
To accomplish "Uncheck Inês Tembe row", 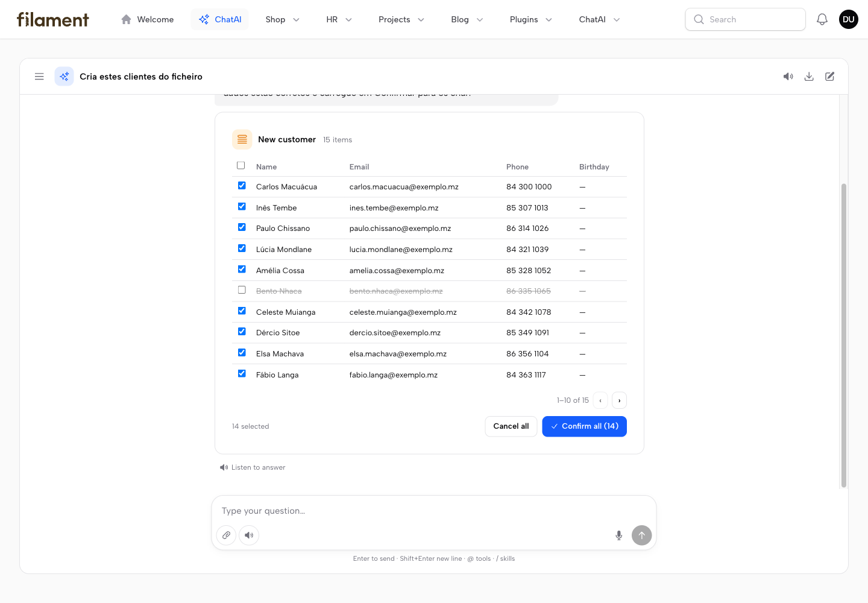I will (x=242, y=206).
